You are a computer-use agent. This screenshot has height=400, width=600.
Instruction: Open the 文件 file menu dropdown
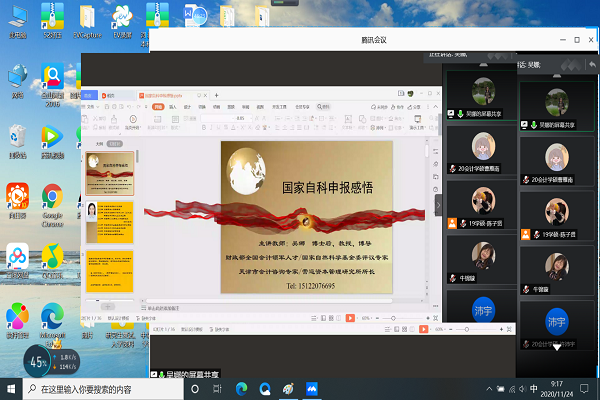coord(93,105)
